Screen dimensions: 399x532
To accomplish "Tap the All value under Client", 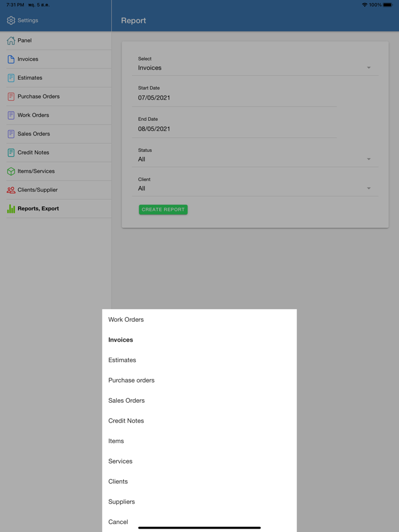I will pos(141,189).
